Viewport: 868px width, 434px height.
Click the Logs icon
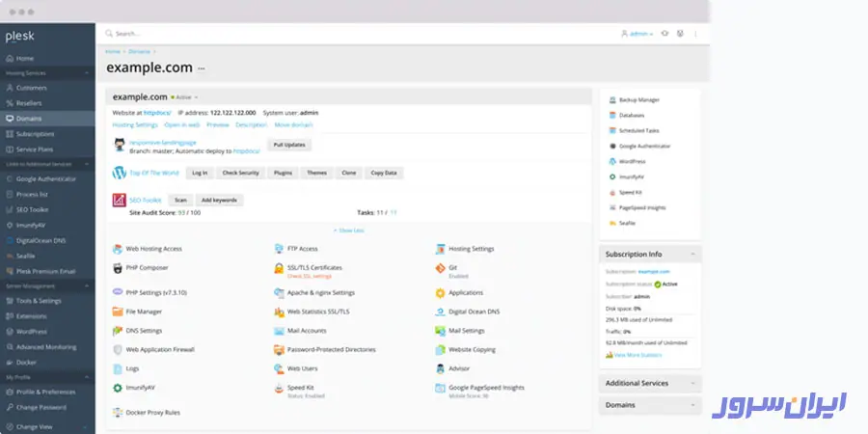coord(118,368)
